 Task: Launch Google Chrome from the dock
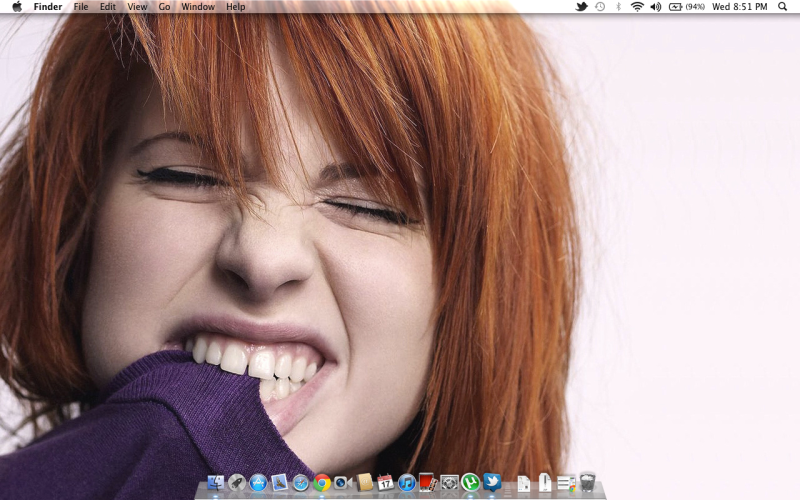coord(322,483)
